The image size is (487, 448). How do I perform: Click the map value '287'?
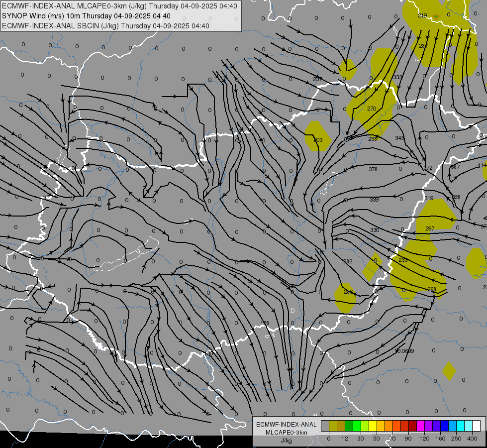[423, 46]
